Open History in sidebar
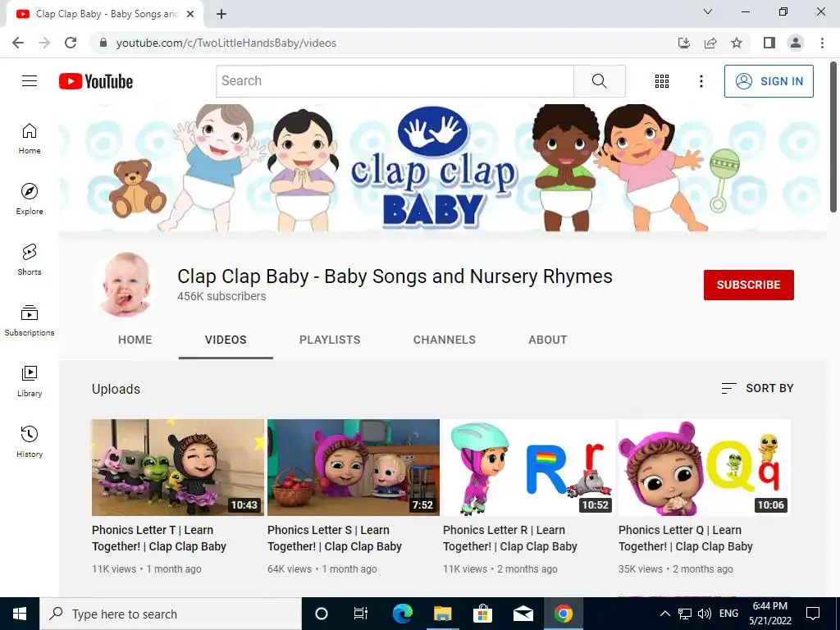The height and width of the screenshot is (630, 840). (30, 442)
